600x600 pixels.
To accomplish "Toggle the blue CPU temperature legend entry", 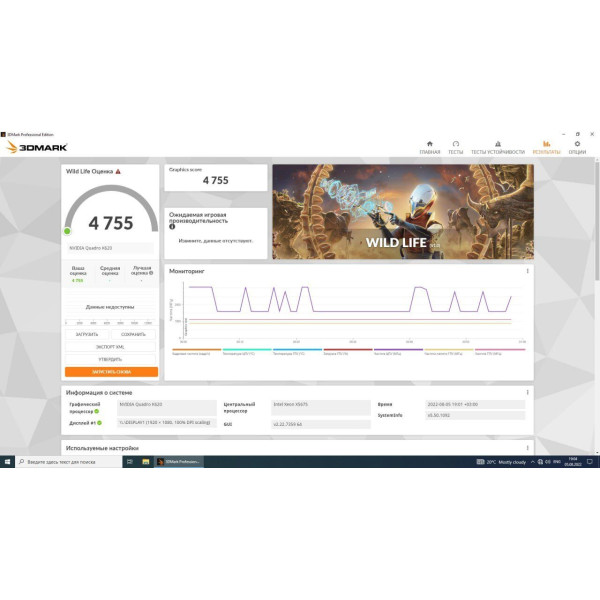I will click(x=297, y=352).
